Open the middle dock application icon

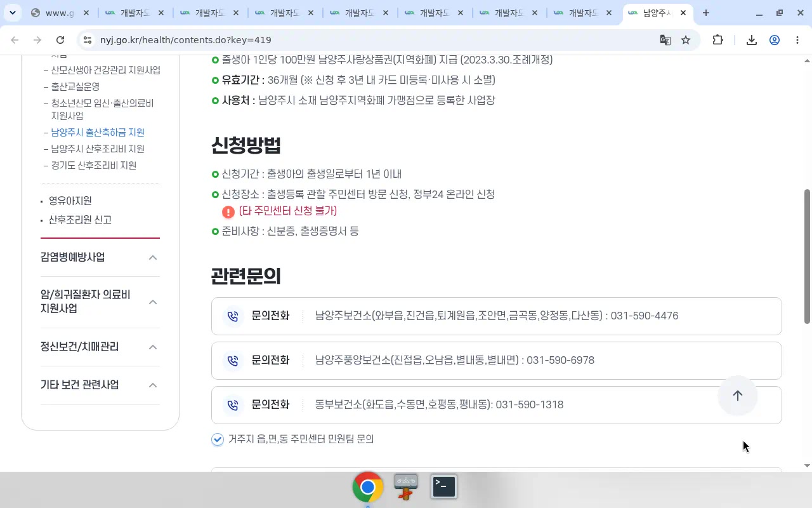[x=406, y=487]
